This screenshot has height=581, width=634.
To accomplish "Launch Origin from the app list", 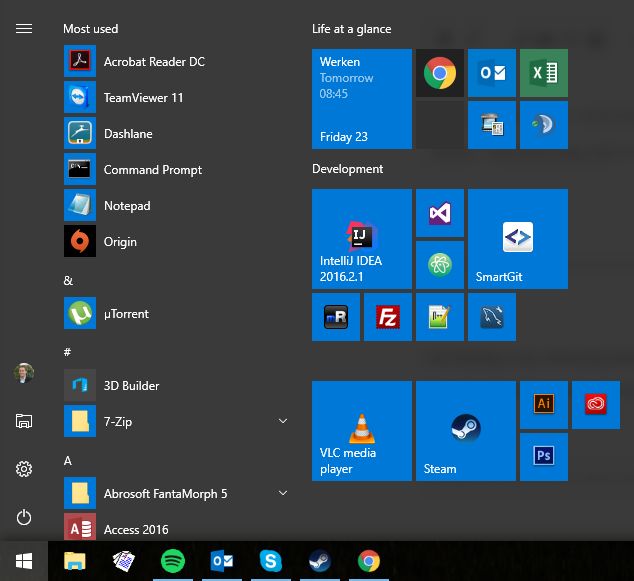I will pyautogui.click(x=176, y=241).
